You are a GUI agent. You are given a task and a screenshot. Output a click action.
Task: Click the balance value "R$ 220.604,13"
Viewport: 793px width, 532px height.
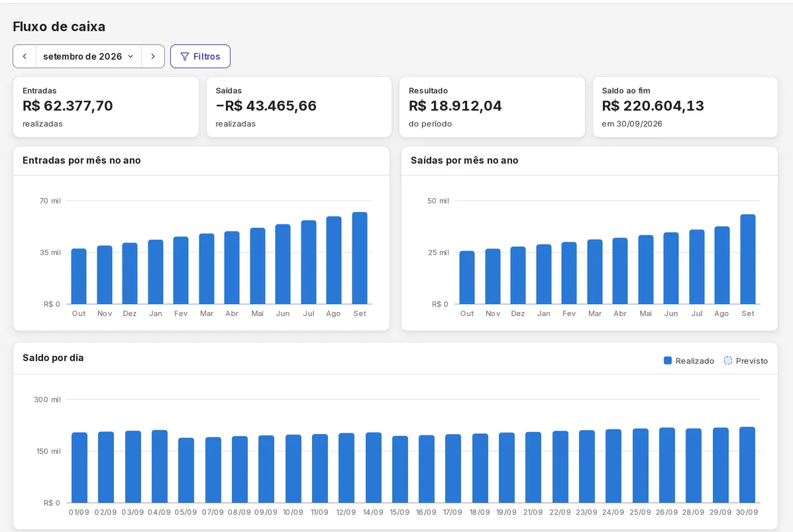pyautogui.click(x=653, y=106)
